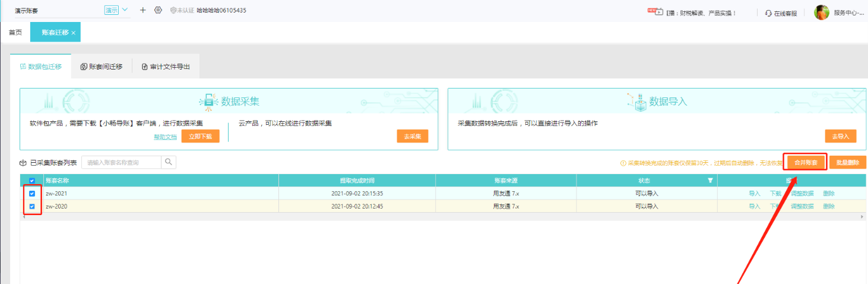Open settings via the gear icon
The width and height of the screenshot is (868, 284).
[x=158, y=10]
